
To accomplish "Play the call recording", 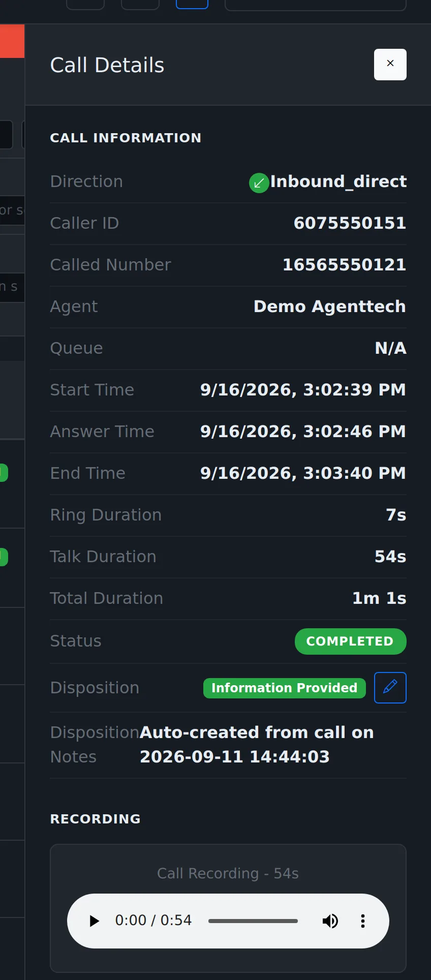I will [94, 921].
